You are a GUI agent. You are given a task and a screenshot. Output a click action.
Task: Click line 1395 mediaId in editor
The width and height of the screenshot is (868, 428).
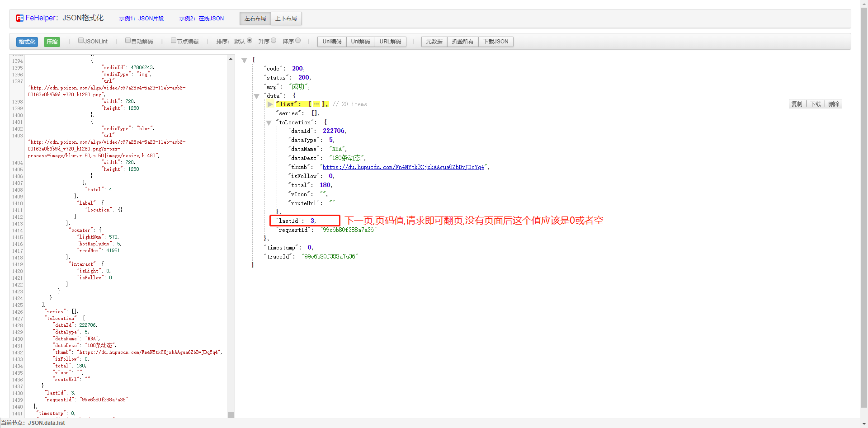128,68
